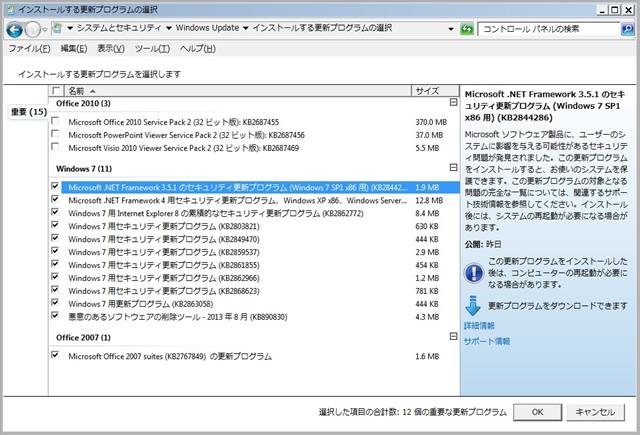Image resolution: width=640 pixels, height=435 pixels.
Task: Uncheck Internet Explorer 8 cumulative update checkbox
Action: 55,212
